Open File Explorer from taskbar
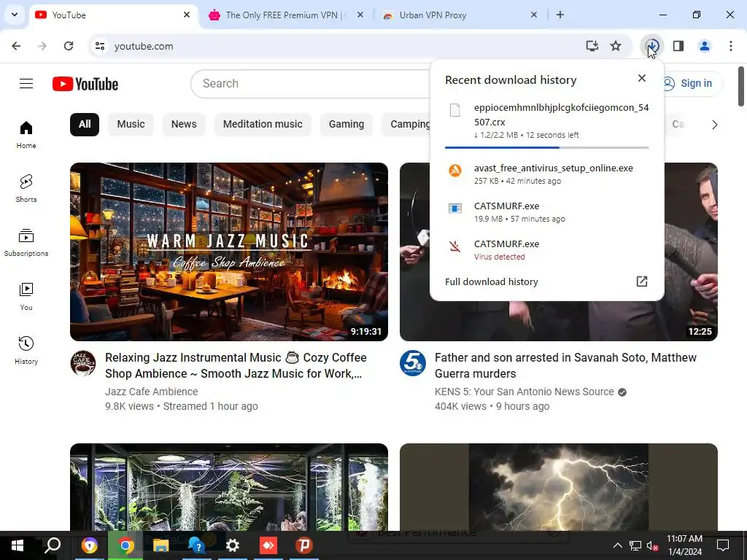 coord(161,545)
